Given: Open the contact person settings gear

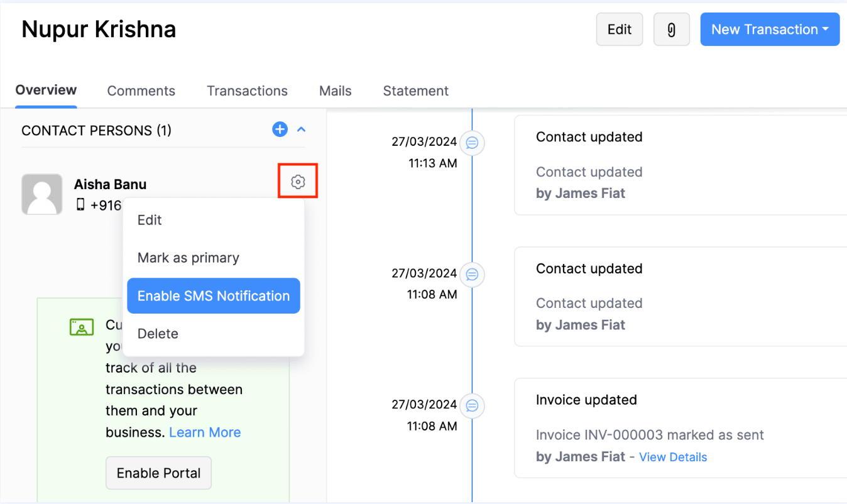Looking at the screenshot, I should coord(297,180).
